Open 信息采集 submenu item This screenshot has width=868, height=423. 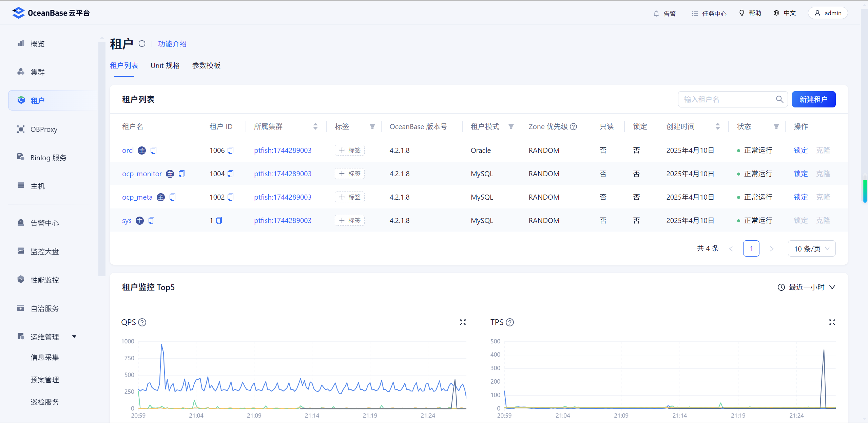point(45,357)
